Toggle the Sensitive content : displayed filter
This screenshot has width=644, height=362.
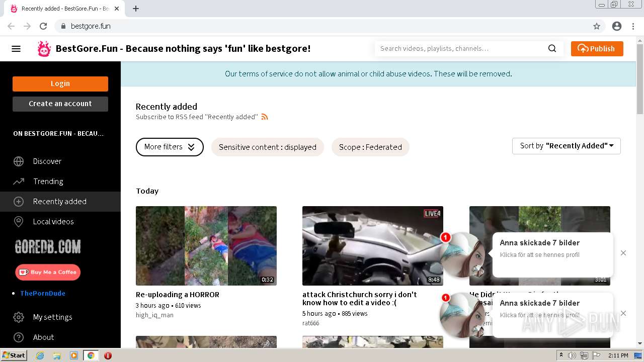(x=267, y=147)
